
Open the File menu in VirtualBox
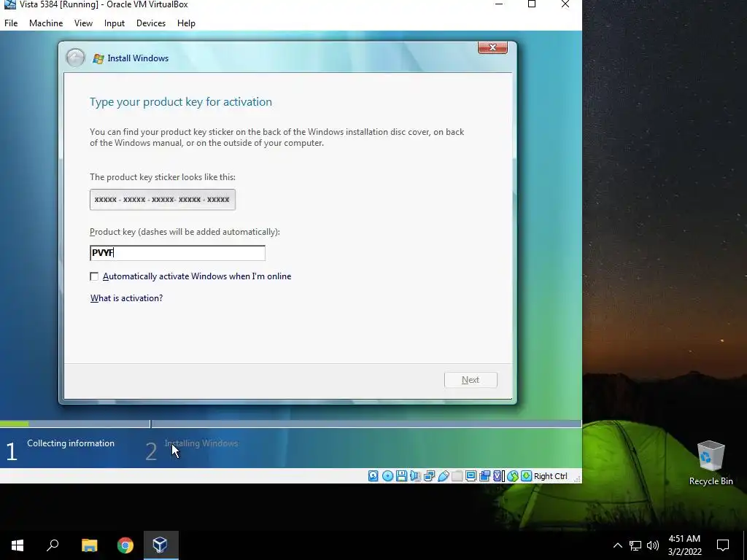pos(11,23)
